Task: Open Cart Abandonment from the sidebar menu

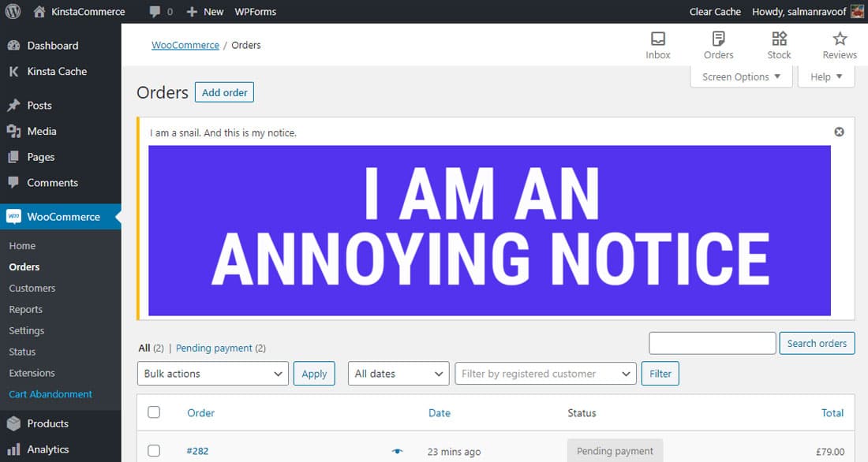Action: [x=50, y=394]
